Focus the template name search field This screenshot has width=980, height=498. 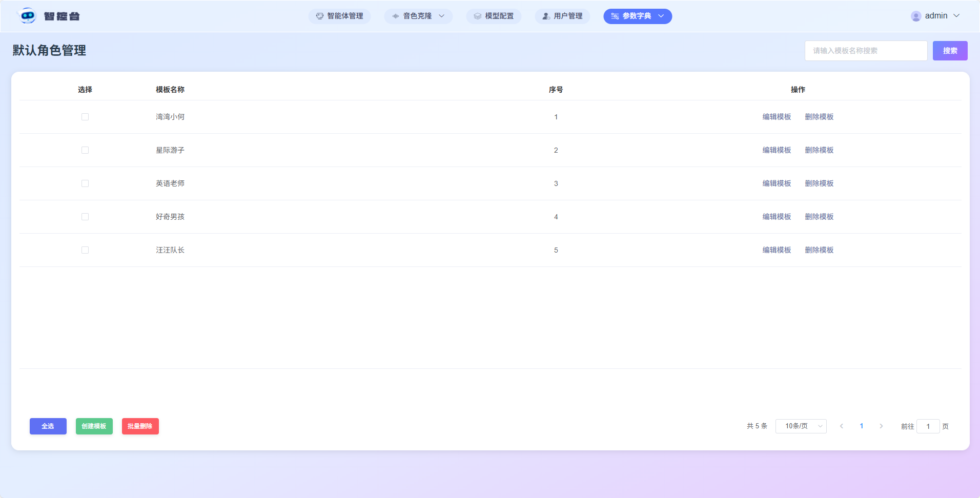[866, 51]
